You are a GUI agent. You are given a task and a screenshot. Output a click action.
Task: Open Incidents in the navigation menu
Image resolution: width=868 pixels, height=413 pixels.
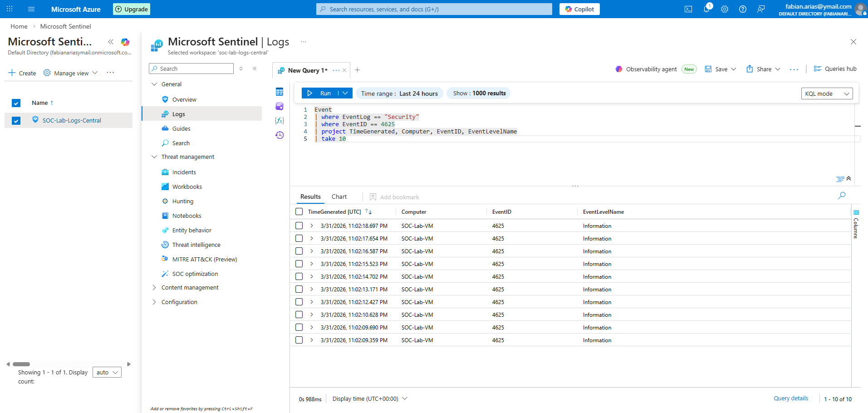184,172
